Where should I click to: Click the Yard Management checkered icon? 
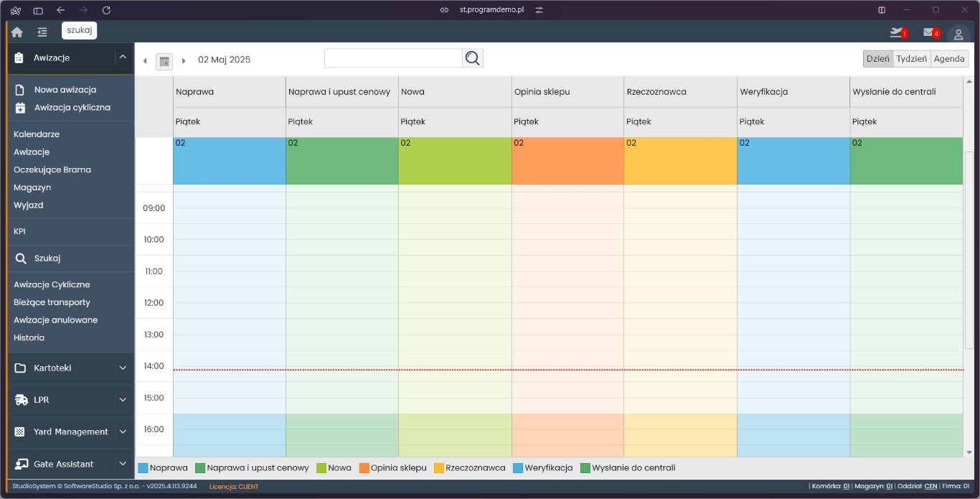point(20,432)
